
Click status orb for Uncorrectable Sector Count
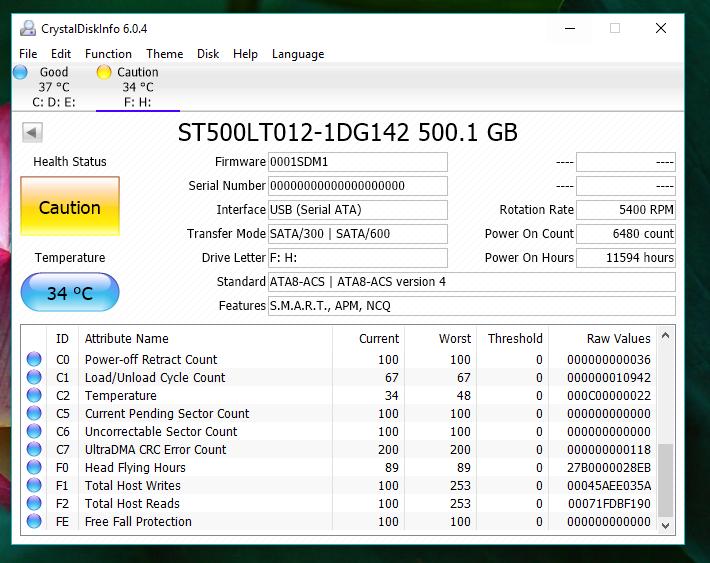pyautogui.click(x=34, y=431)
